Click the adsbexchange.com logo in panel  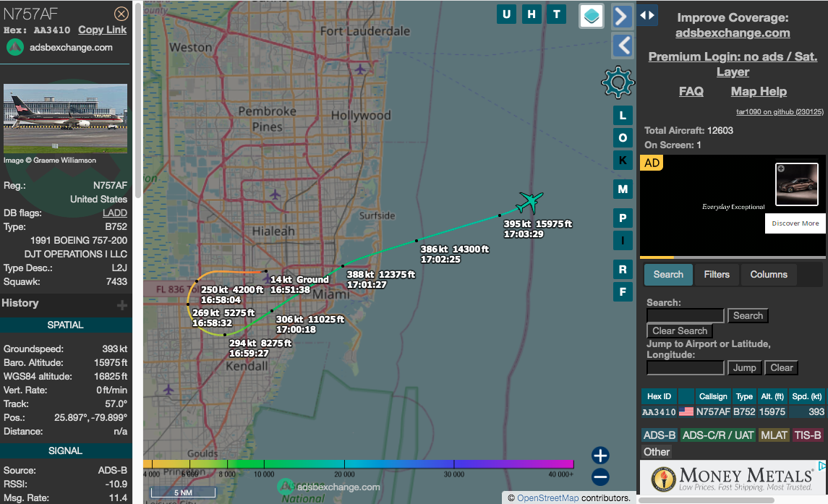(60, 48)
